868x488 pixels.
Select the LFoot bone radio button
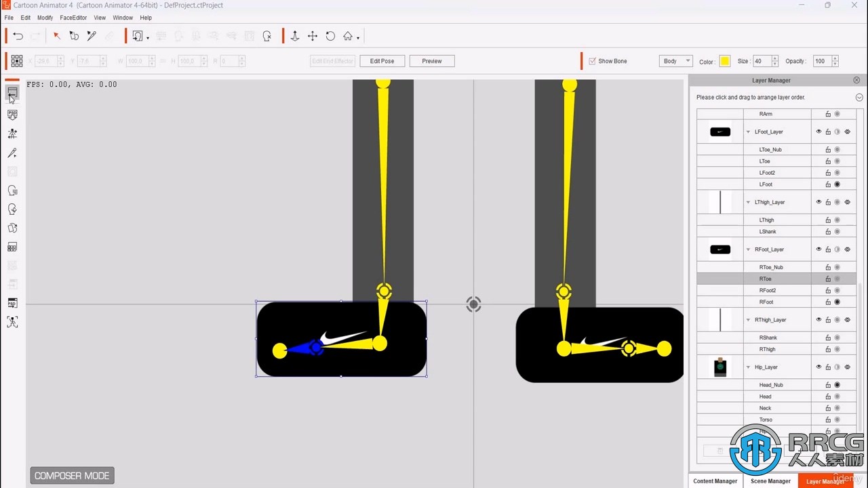click(x=837, y=184)
